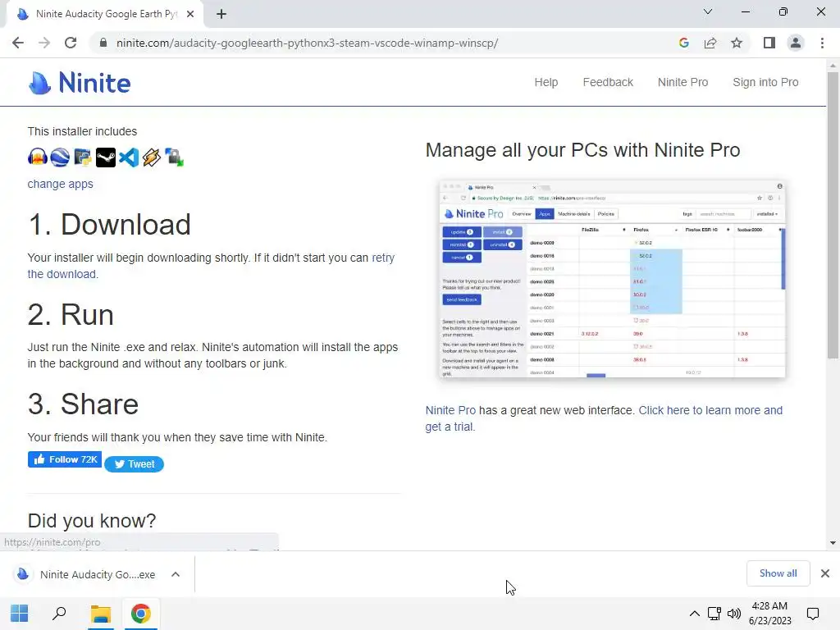Open the tab search chevron
Viewport: 840px width, 630px height.
click(x=708, y=11)
